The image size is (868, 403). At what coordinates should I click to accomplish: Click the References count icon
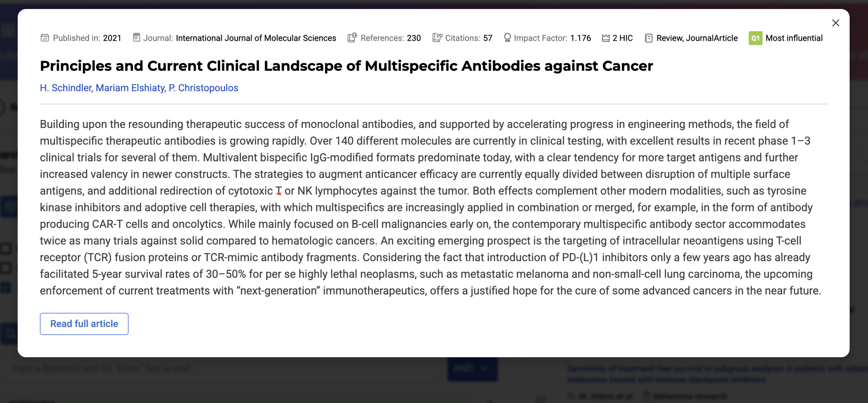click(352, 37)
